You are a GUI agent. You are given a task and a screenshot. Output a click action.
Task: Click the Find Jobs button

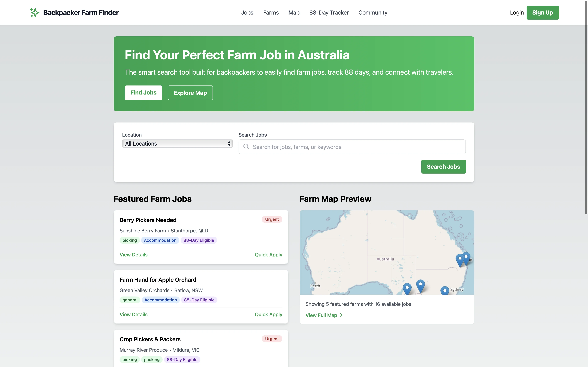click(x=143, y=93)
